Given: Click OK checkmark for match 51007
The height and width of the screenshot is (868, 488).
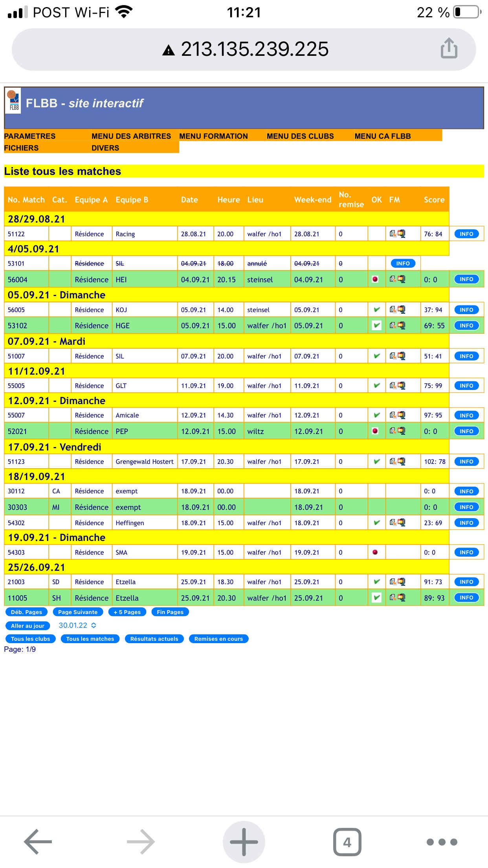Looking at the screenshot, I should click(377, 356).
